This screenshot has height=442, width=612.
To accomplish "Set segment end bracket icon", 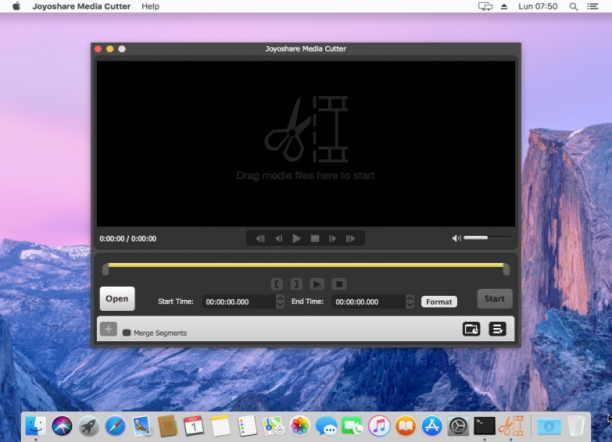I will (x=296, y=284).
